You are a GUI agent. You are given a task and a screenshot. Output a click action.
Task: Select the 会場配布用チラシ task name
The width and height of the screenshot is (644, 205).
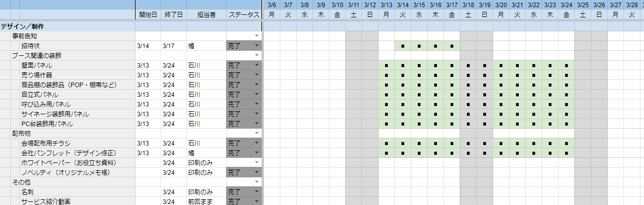tap(46, 143)
